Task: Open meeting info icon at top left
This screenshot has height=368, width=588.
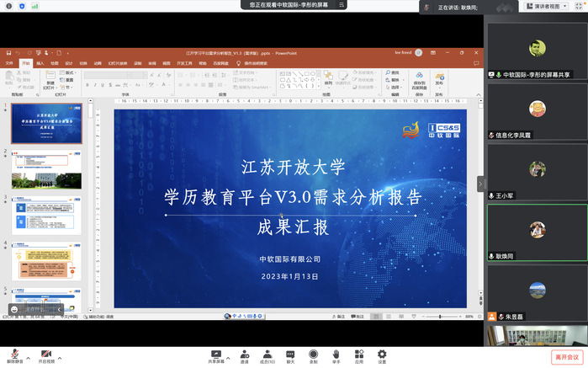Action: (9, 6)
